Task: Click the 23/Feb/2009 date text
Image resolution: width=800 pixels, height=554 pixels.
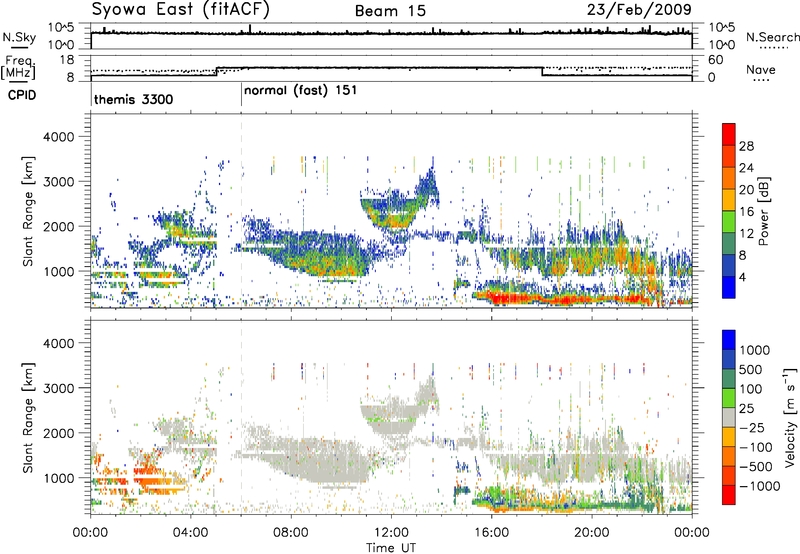Action: coord(653,10)
